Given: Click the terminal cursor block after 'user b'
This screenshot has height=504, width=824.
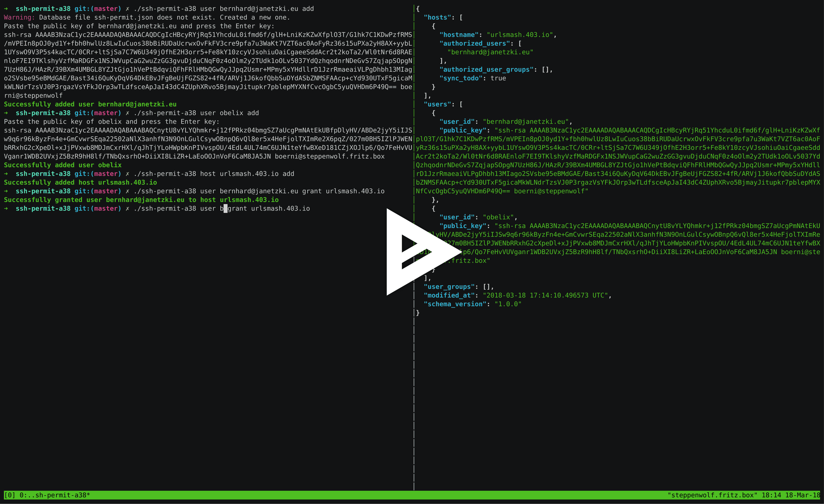Looking at the screenshot, I should 225,208.
